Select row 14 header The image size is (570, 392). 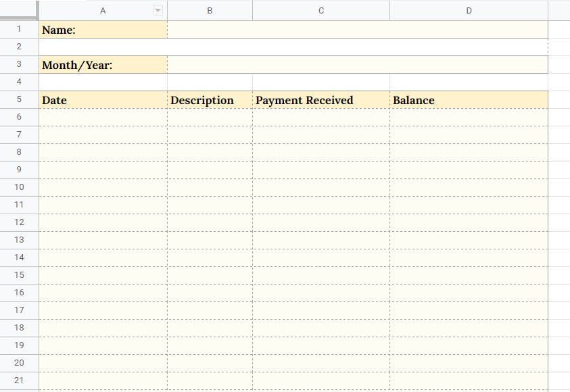[x=19, y=258]
